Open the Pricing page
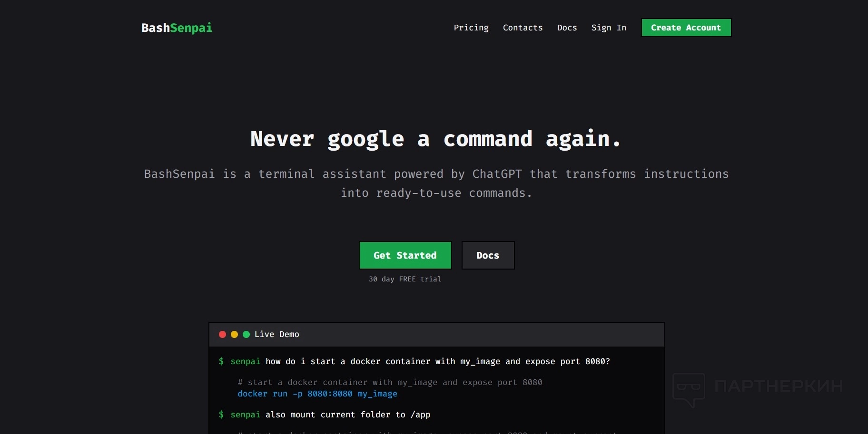Screen dimensions: 868x434 point(471,28)
